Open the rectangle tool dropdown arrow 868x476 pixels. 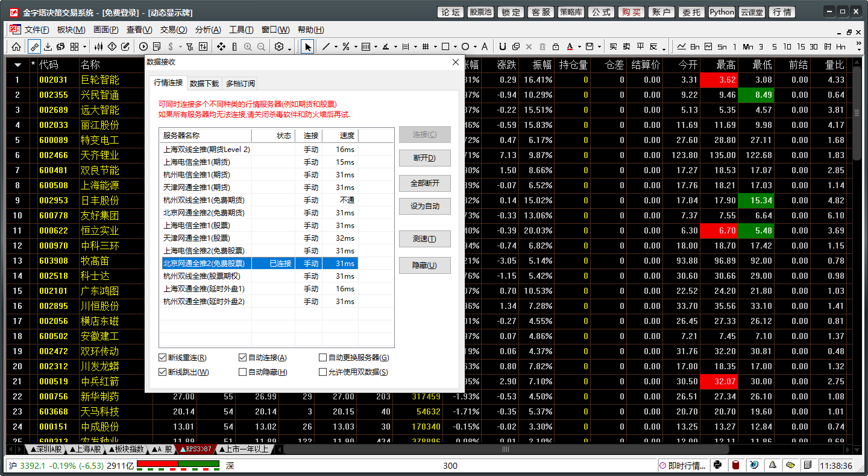(x=455, y=46)
